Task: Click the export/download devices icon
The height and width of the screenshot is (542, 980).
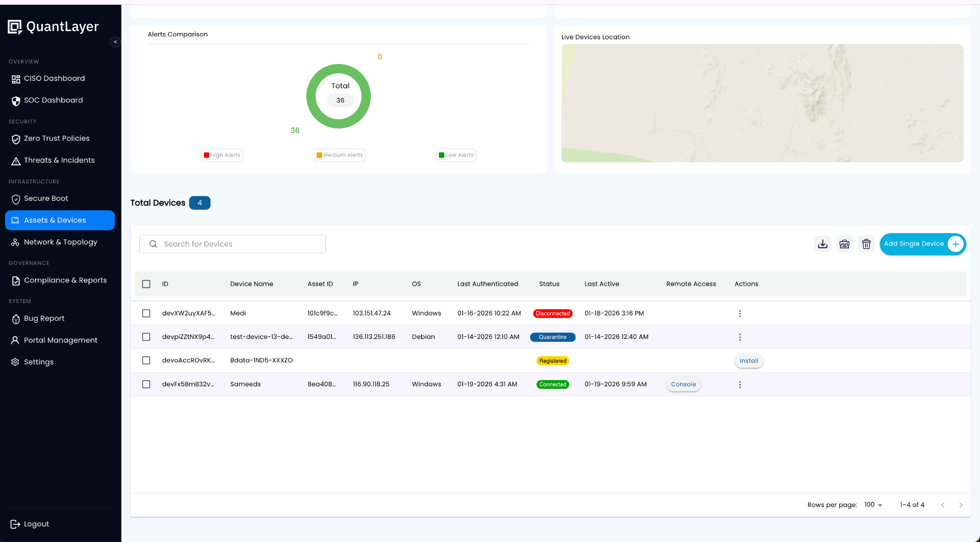Action: coord(823,244)
